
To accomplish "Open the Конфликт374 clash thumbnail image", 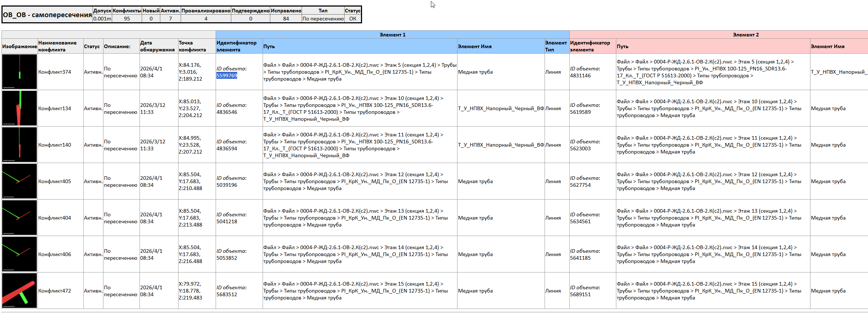I will click(19, 71).
